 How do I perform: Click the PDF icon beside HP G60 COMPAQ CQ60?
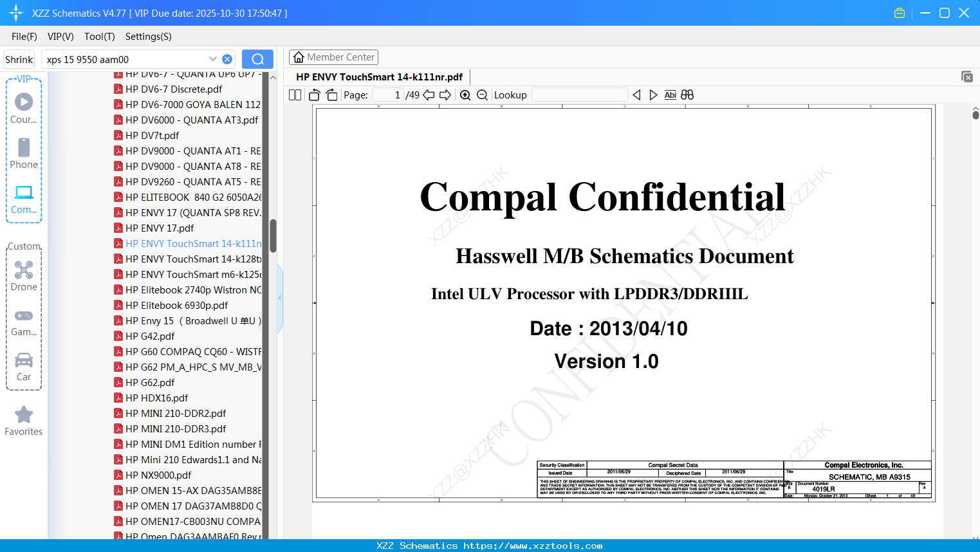pyautogui.click(x=118, y=351)
